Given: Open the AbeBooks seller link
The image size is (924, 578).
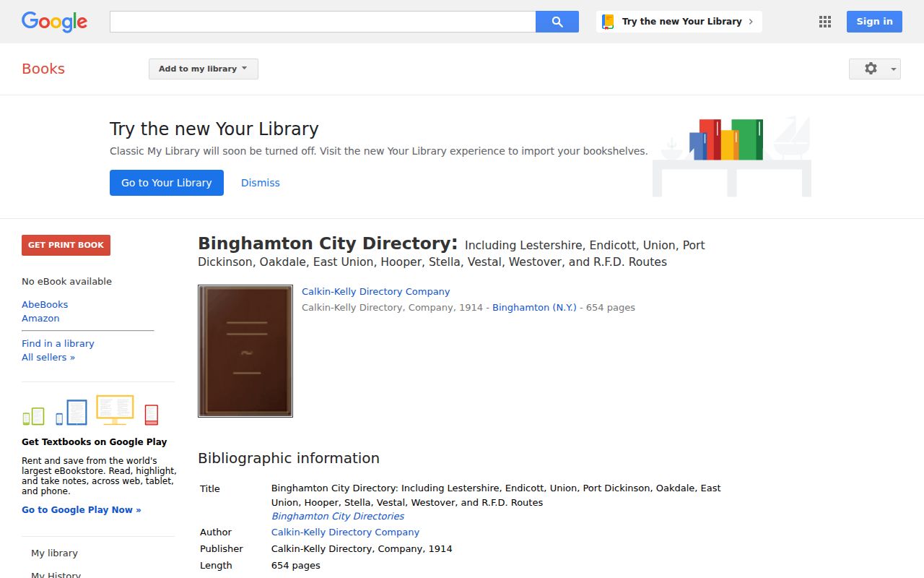Looking at the screenshot, I should [45, 304].
